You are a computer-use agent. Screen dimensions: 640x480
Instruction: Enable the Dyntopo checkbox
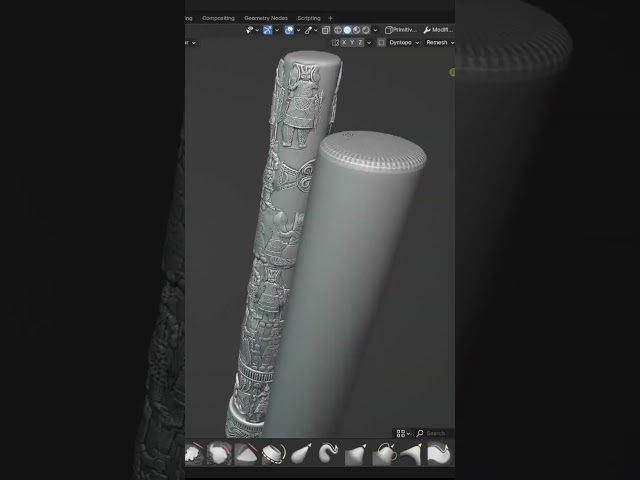[381, 42]
